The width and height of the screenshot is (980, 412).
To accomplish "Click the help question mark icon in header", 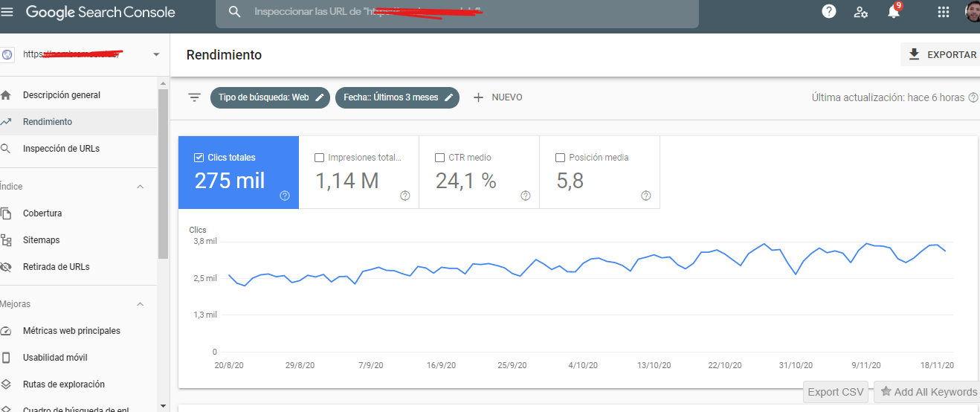I will pos(828,11).
